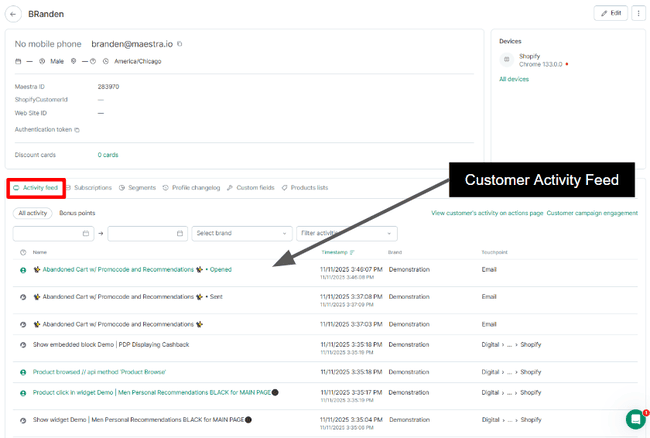Copy the branden@maestra.io email address
This screenshot has height=438, width=650.
(179, 44)
